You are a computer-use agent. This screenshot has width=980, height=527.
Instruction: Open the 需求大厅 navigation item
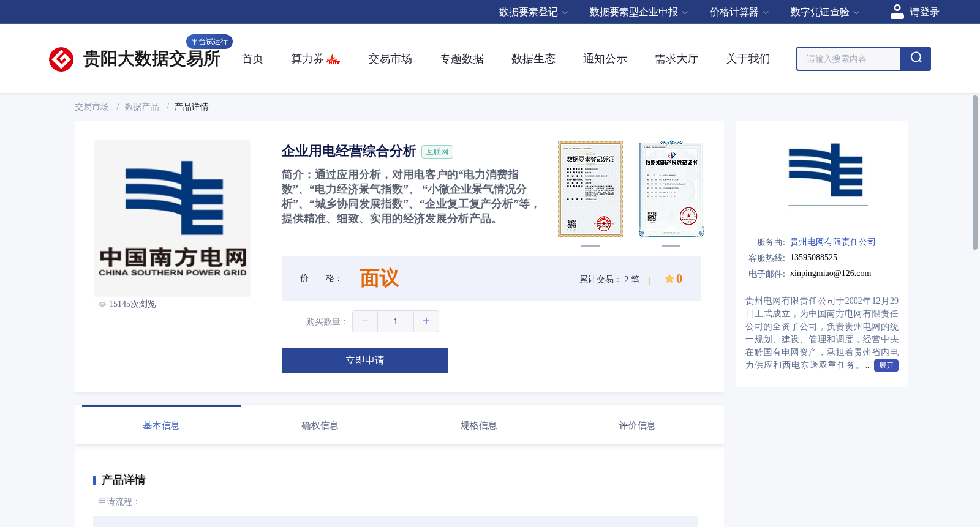677,59
